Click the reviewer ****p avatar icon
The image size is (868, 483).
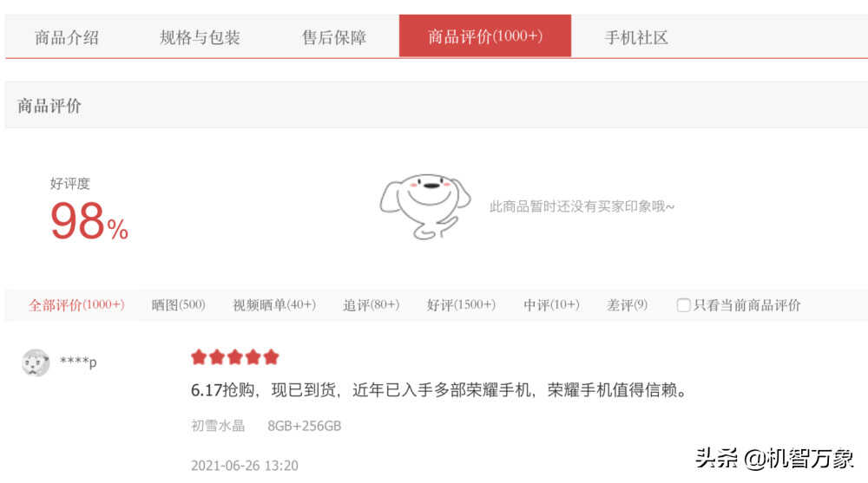[36, 363]
